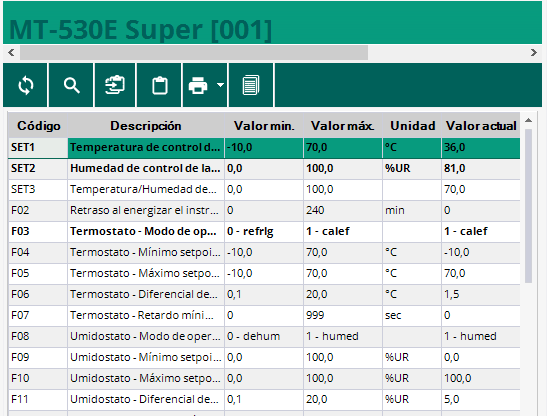Open the magnifier search tool
Screen dimensions: 547x416
(72, 85)
